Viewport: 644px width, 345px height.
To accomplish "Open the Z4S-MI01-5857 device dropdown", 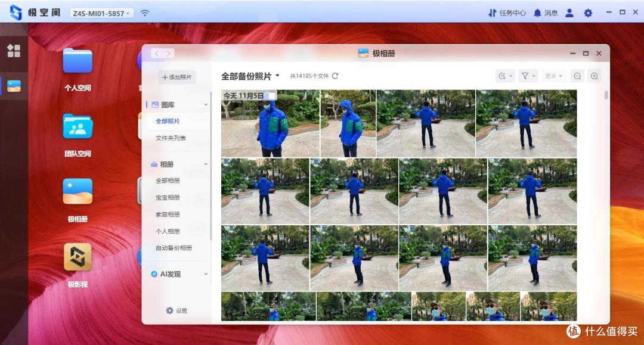I will (x=101, y=13).
